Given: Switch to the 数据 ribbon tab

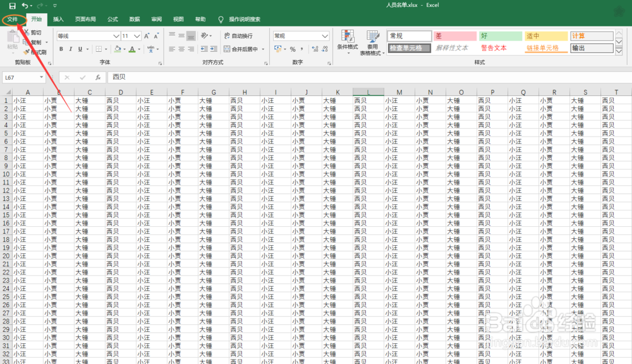Looking at the screenshot, I should pyautogui.click(x=134, y=19).
